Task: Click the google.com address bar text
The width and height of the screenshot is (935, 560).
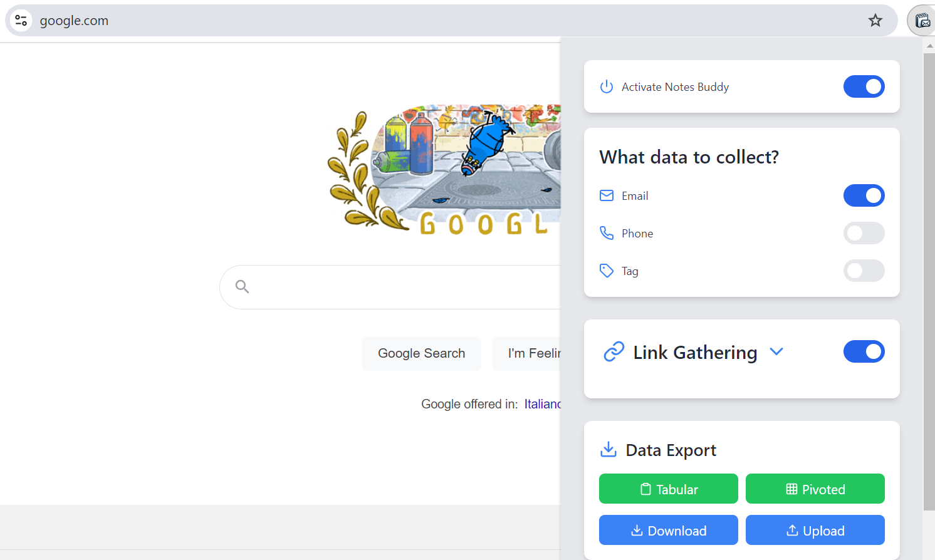Action: tap(74, 21)
